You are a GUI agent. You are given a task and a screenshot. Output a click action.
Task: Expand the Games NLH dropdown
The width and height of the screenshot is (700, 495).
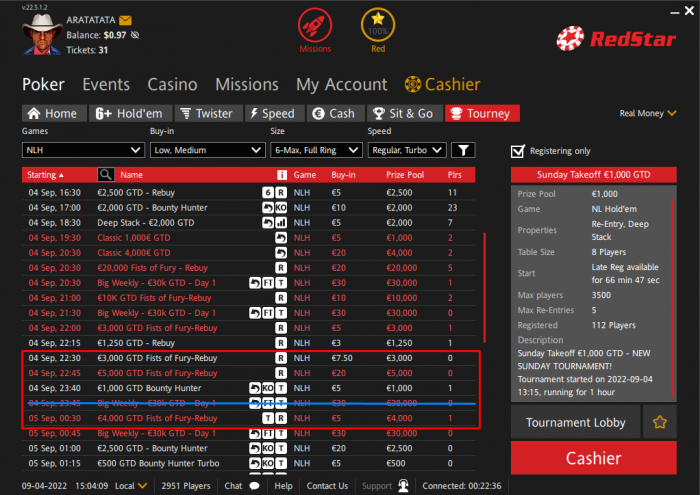point(83,150)
